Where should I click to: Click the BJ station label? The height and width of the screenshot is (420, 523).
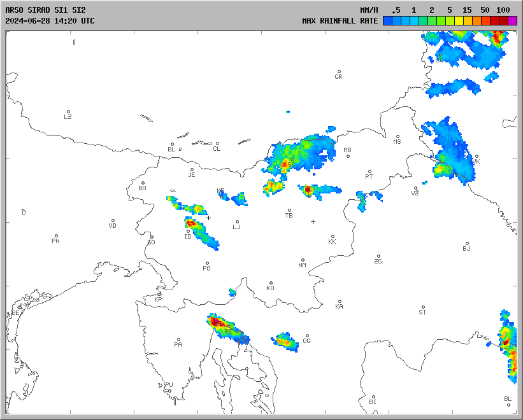click(x=467, y=248)
